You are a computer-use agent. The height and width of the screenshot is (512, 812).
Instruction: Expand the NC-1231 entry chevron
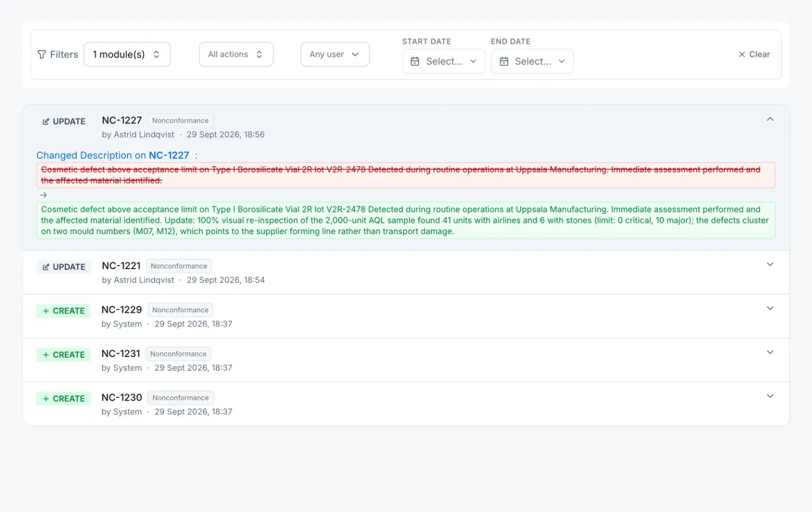[x=770, y=352]
